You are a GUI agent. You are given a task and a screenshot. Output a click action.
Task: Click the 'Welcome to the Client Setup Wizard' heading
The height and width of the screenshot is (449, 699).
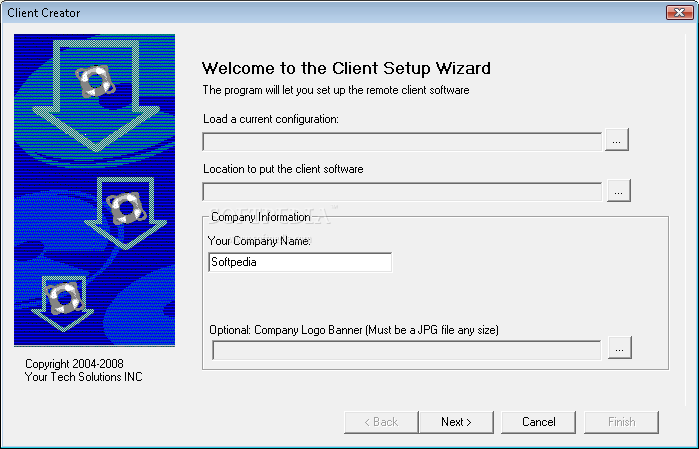point(346,68)
